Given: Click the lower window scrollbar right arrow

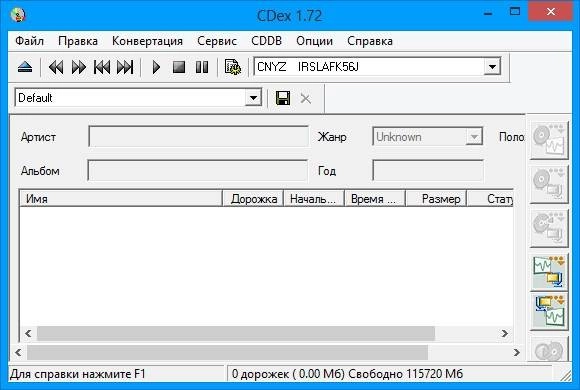Looking at the screenshot, I should pos(517,352).
